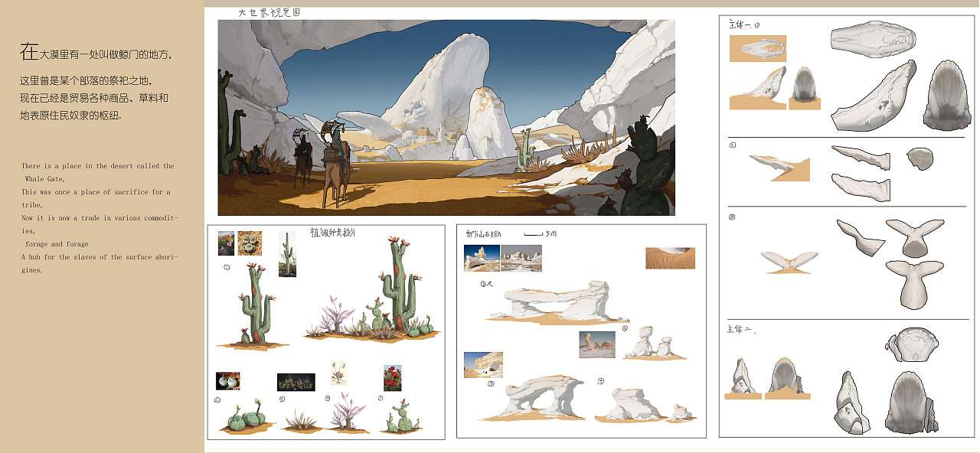Open the red flowers reference photo
Image resolution: width=980 pixels, height=453 pixels.
click(393, 378)
